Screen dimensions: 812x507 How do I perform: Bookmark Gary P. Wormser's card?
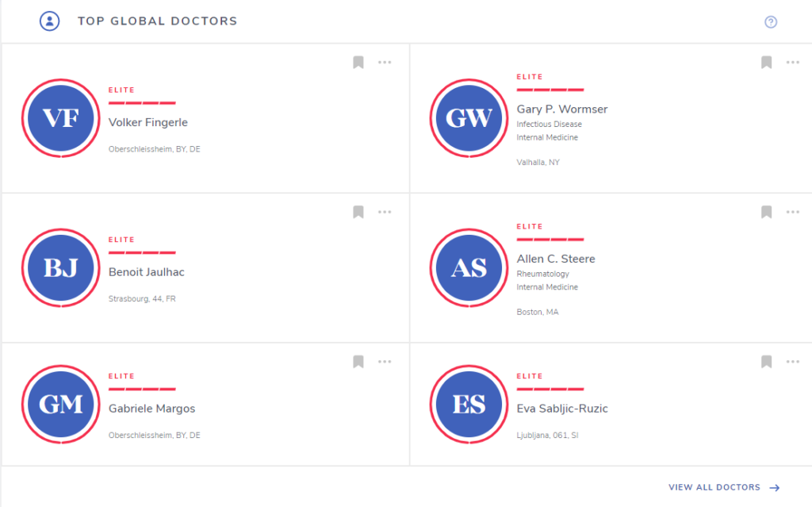point(767,63)
